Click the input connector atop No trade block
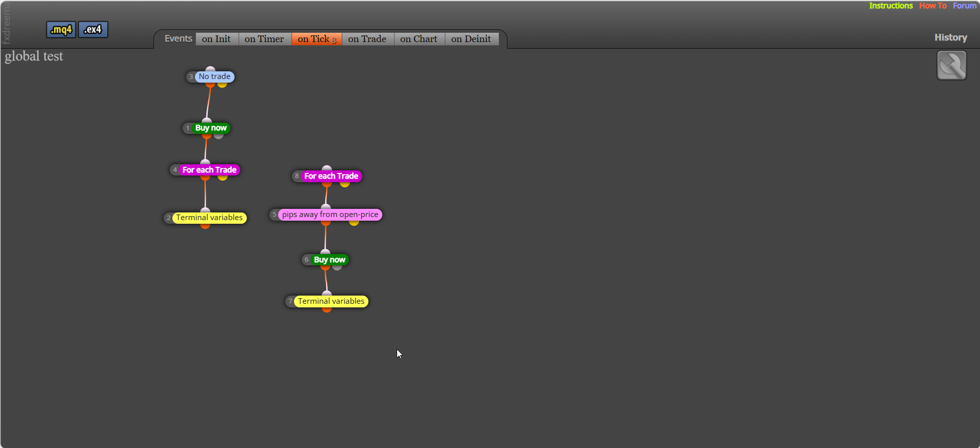The width and height of the screenshot is (980, 448). click(210, 69)
